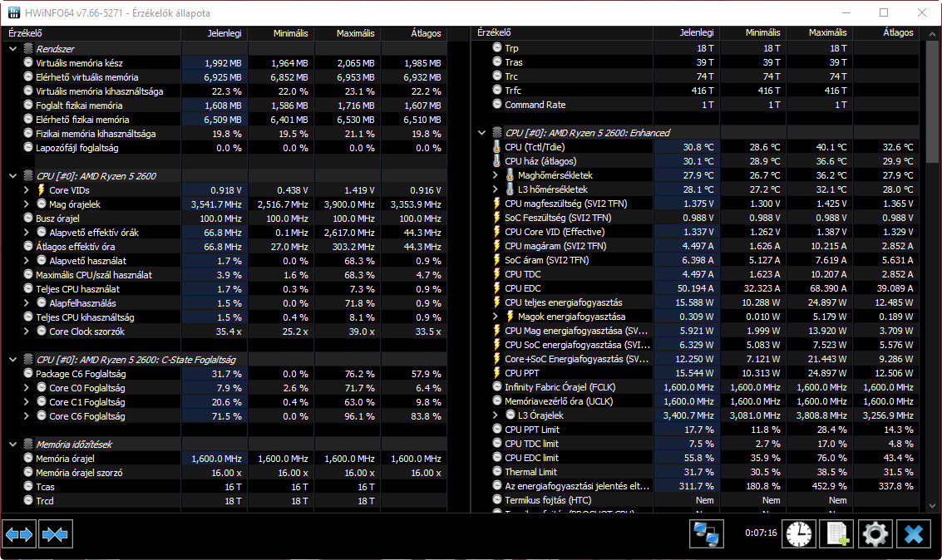This screenshot has width=942, height=560.
Task: Open sensor settings gear icon
Action: tap(875, 533)
